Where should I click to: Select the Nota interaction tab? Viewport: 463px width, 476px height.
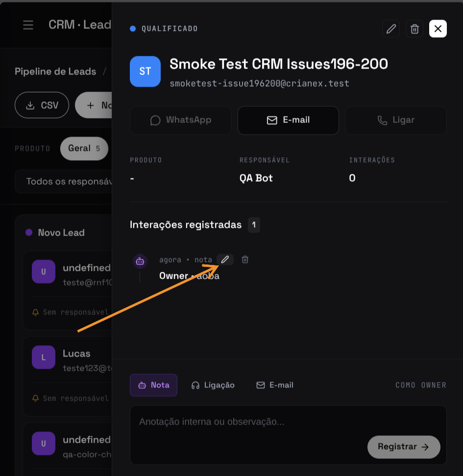(153, 385)
